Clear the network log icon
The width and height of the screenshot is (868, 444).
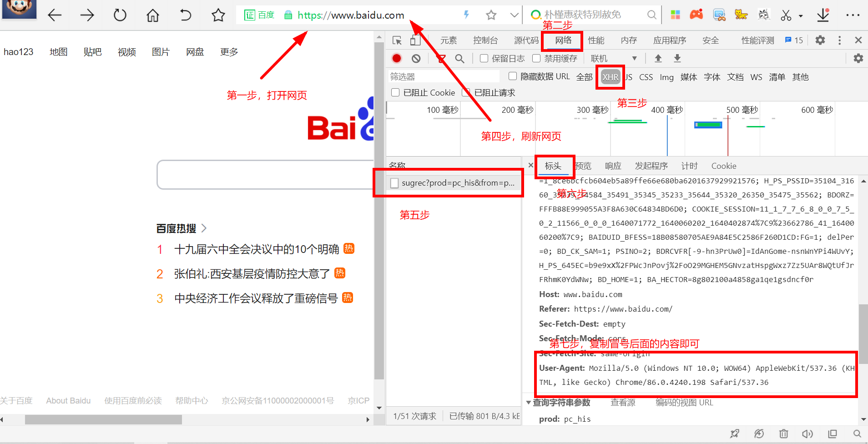coord(416,58)
